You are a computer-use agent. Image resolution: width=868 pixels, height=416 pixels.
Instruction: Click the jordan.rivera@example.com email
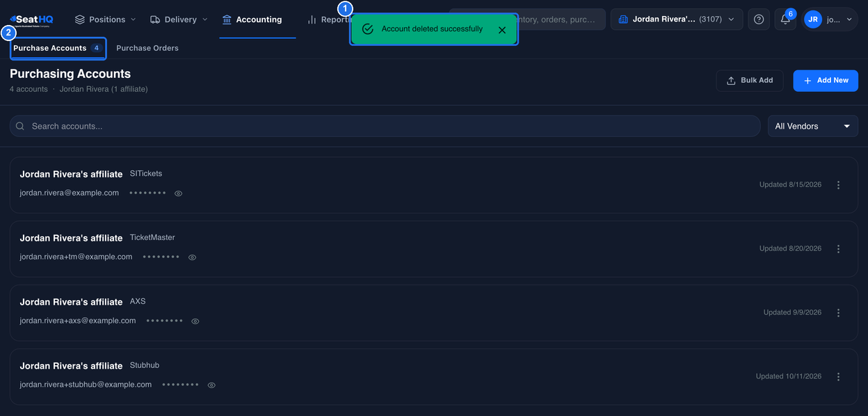click(69, 193)
